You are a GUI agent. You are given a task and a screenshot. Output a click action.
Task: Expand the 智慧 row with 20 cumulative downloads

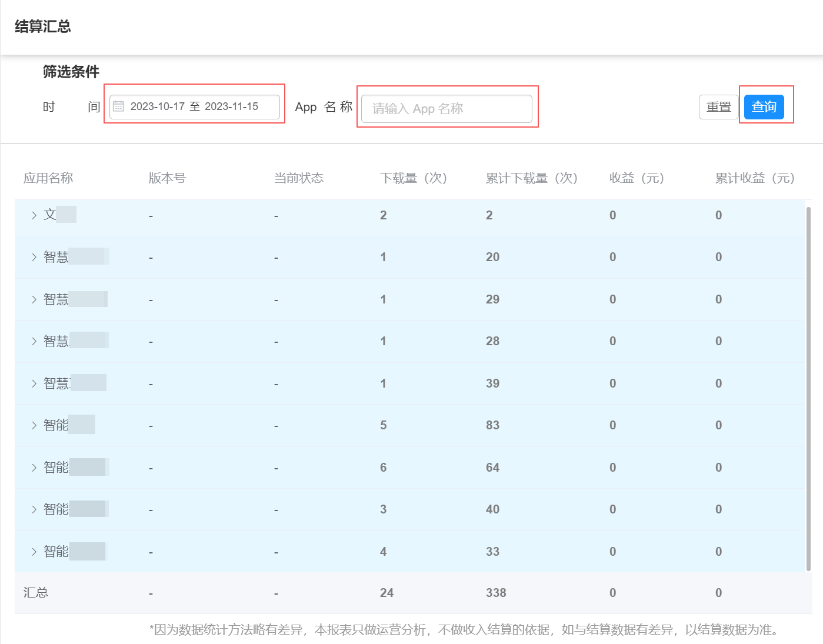coord(34,257)
